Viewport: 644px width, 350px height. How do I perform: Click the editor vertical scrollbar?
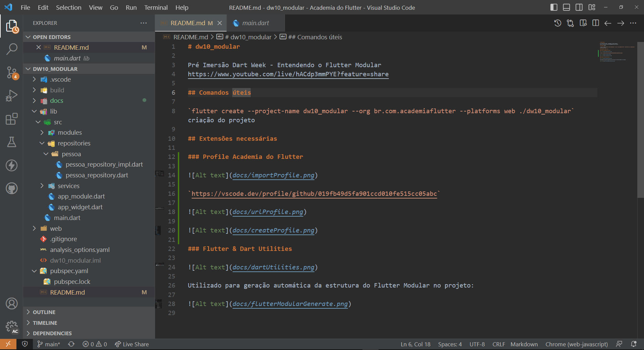(640, 120)
